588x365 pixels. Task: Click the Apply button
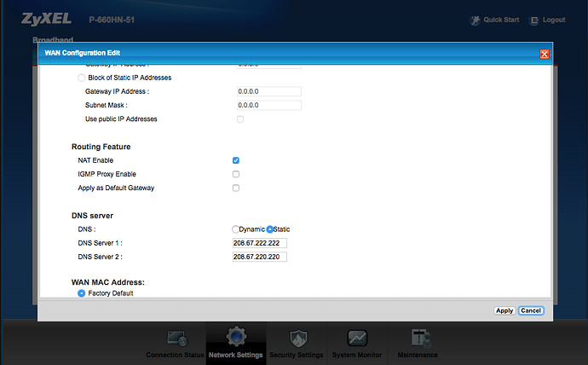(x=504, y=310)
